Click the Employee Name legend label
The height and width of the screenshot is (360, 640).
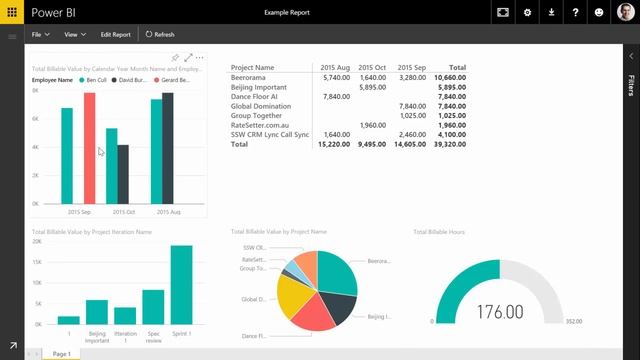pos(52,80)
